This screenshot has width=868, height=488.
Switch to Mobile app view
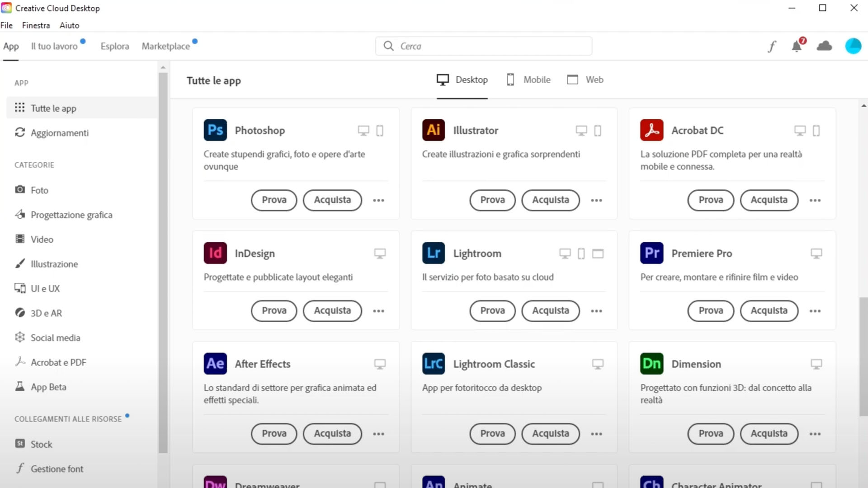(x=528, y=79)
